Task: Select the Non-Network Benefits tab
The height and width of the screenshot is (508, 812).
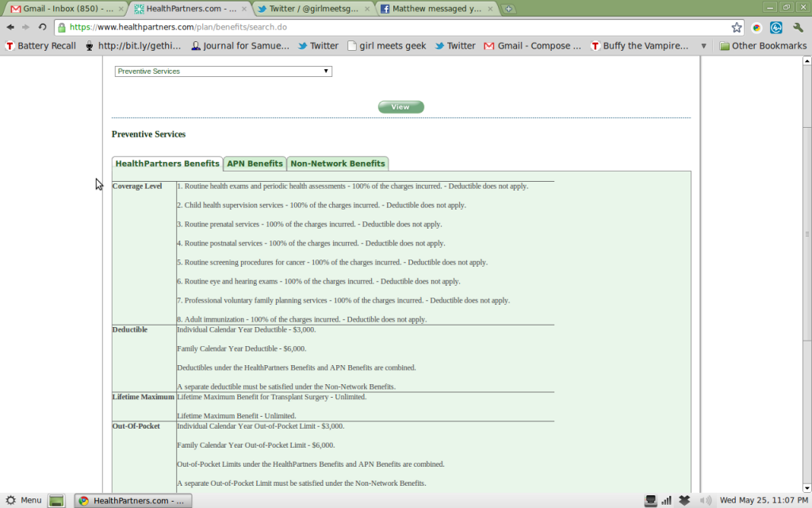Action: click(x=338, y=164)
